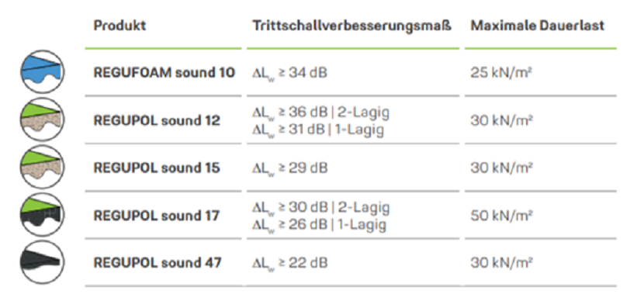Select the 50 kN/m² load value

[x=501, y=215]
